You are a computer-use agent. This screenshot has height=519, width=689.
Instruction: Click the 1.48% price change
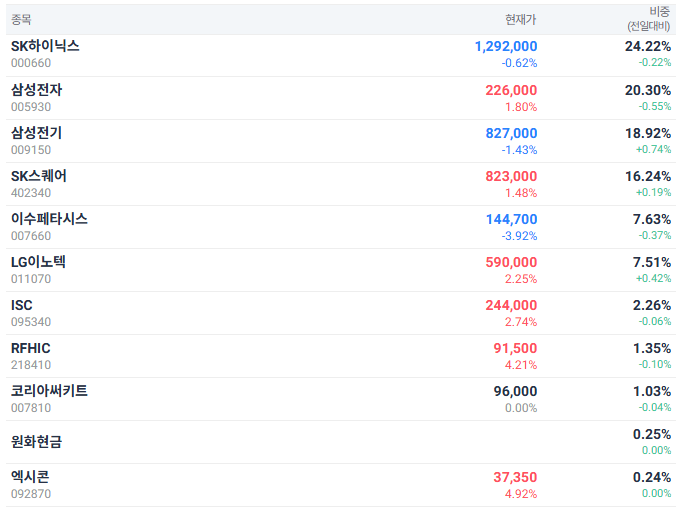pyautogui.click(x=521, y=193)
